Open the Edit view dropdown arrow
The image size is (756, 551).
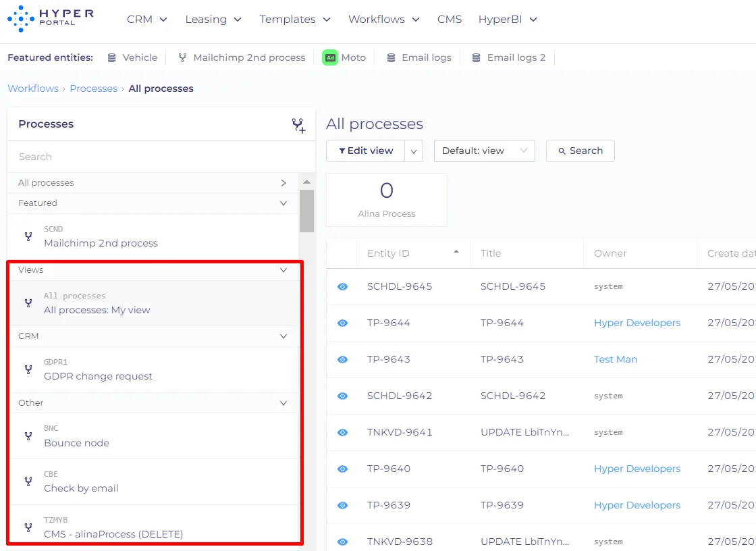click(x=414, y=151)
